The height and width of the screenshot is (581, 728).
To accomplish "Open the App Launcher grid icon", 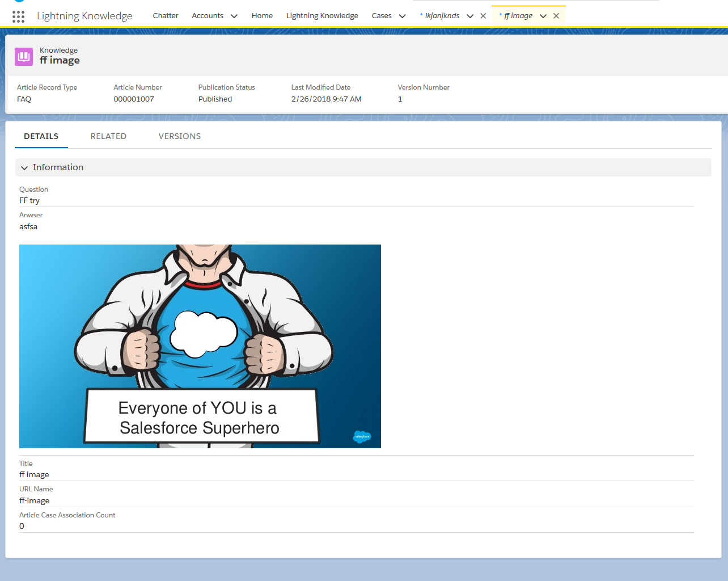I will (x=18, y=16).
